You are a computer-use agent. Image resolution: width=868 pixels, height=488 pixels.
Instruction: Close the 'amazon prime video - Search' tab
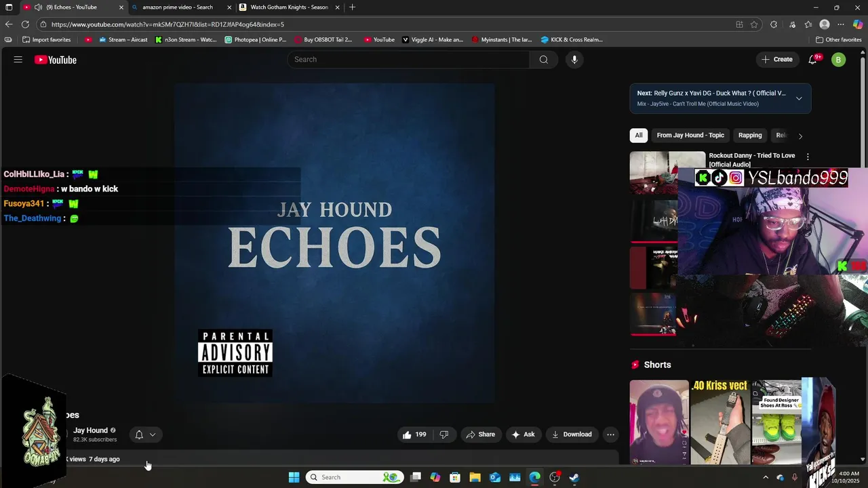tap(229, 7)
